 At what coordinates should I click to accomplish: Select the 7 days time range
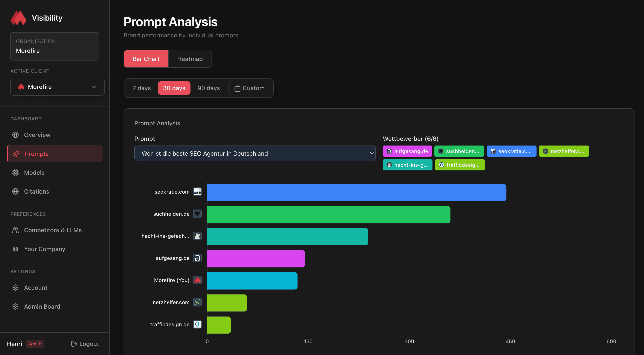[x=142, y=88]
